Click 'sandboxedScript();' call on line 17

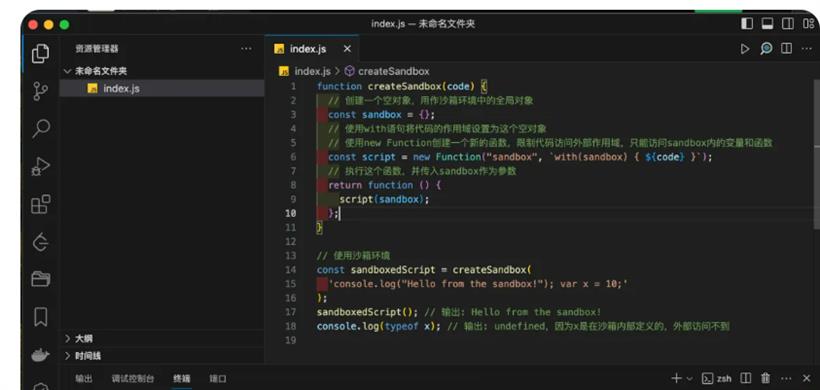(367, 312)
